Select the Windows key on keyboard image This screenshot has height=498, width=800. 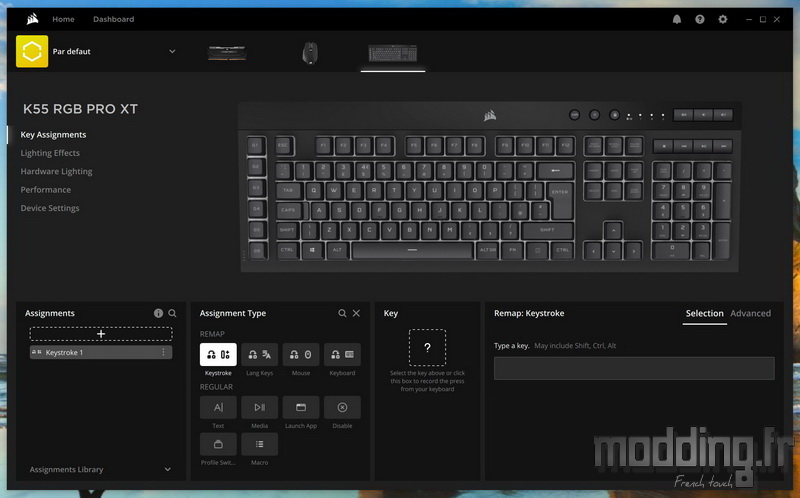[x=312, y=251]
